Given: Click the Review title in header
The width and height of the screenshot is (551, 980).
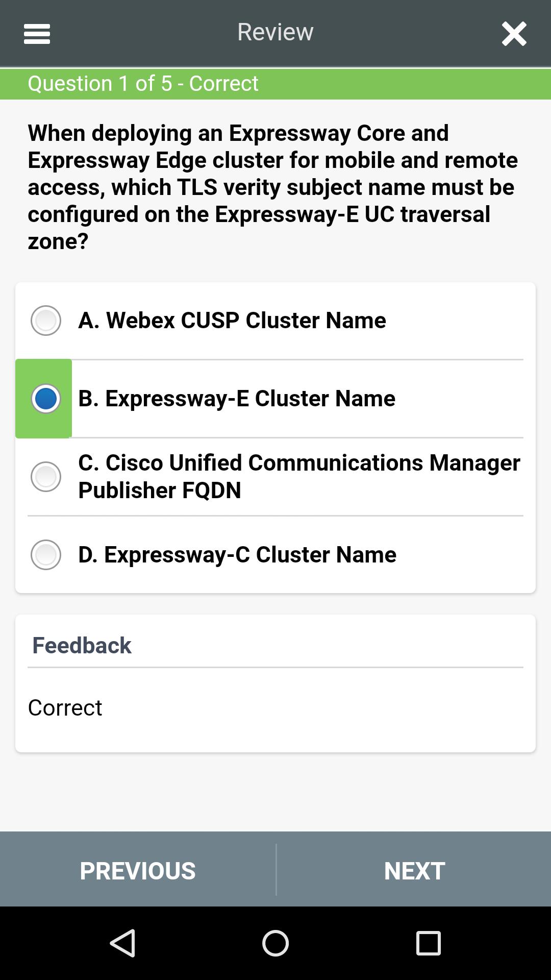Looking at the screenshot, I should (275, 32).
